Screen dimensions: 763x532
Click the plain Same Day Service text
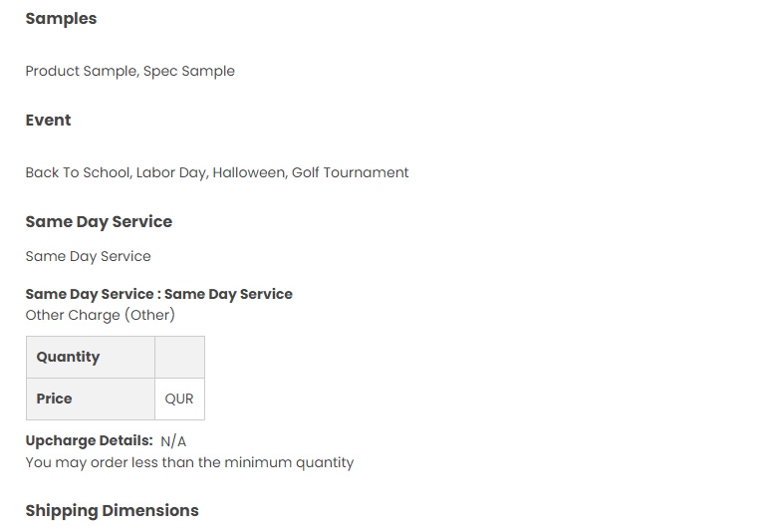[88, 256]
